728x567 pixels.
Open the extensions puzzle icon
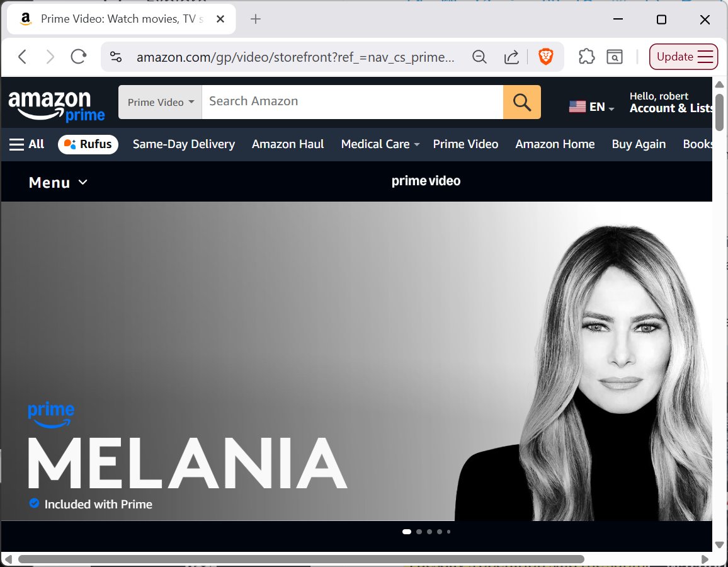click(x=586, y=57)
